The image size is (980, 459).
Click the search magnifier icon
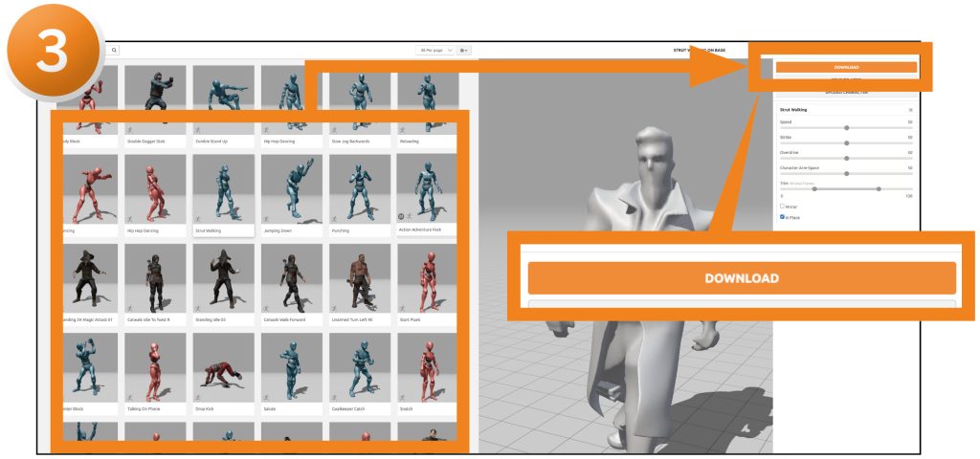[115, 50]
